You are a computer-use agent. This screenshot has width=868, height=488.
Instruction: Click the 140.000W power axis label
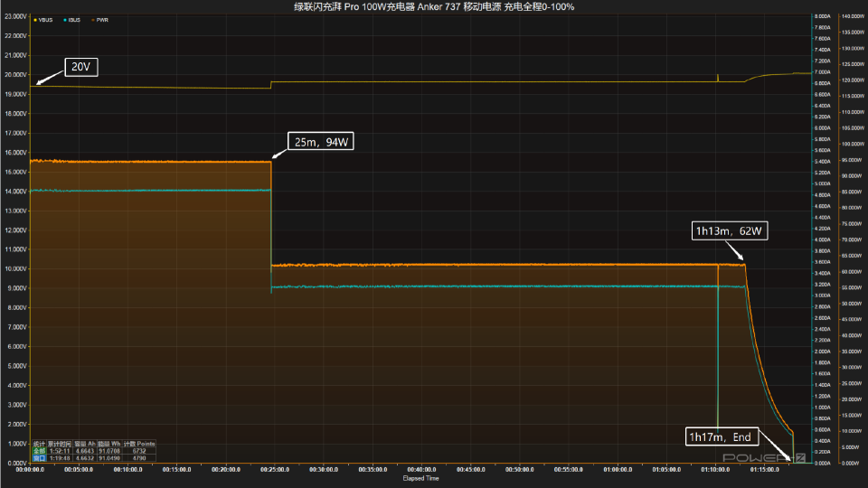tap(853, 16)
